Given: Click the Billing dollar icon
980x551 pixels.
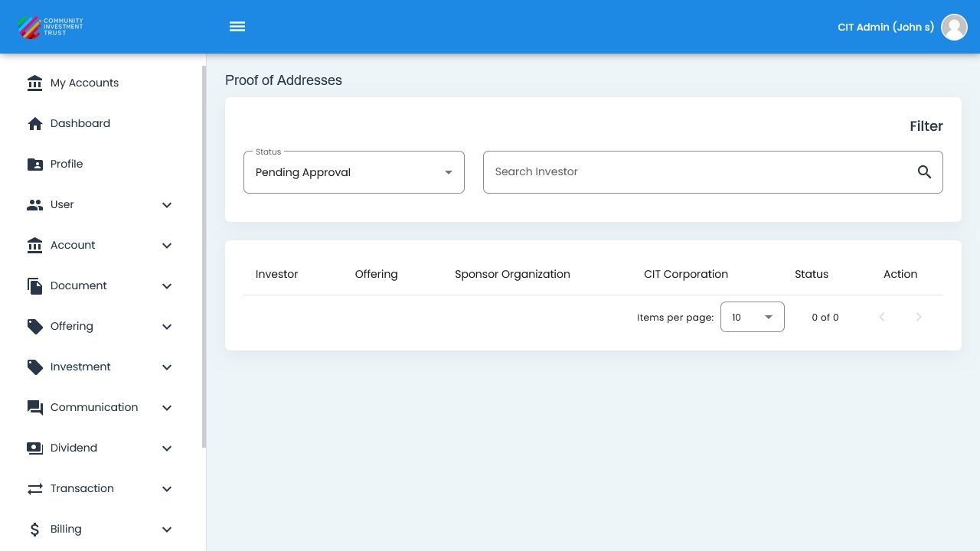Looking at the screenshot, I should [34, 530].
